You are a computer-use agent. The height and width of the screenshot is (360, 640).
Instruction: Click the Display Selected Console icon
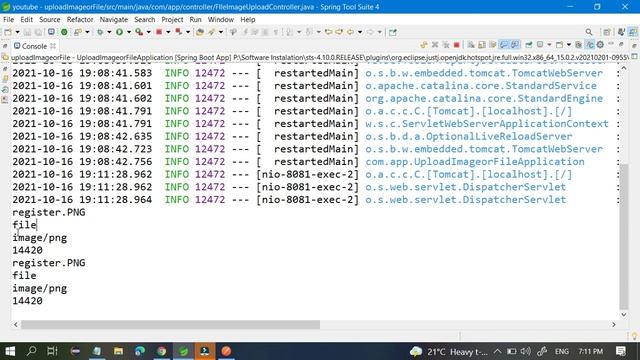click(x=540, y=45)
